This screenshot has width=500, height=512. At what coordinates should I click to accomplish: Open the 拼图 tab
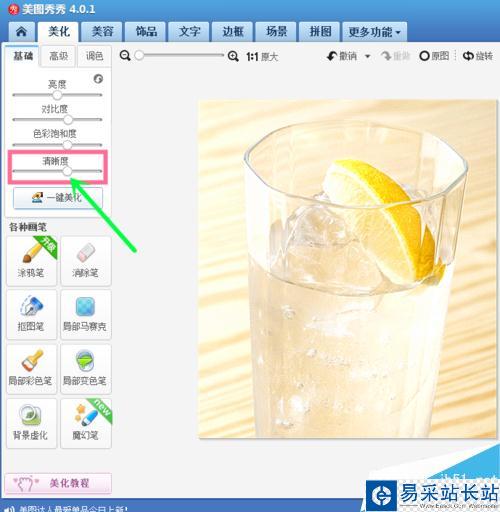point(320,32)
